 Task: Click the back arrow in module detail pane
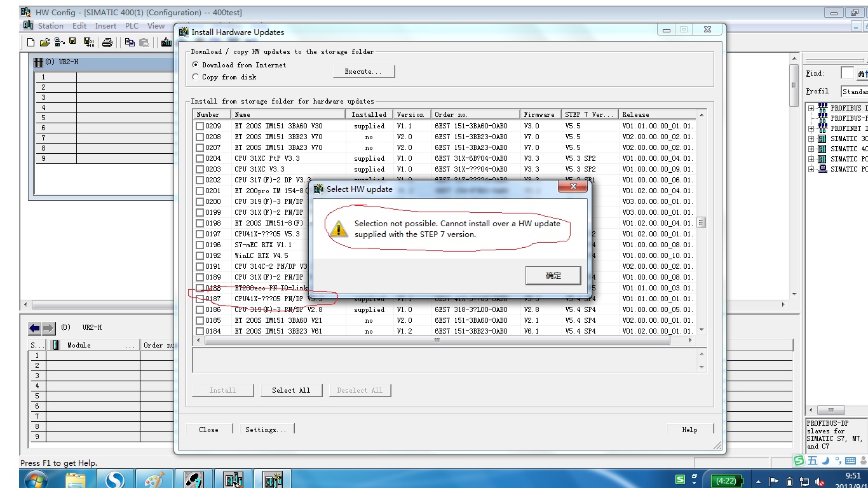tap(34, 328)
